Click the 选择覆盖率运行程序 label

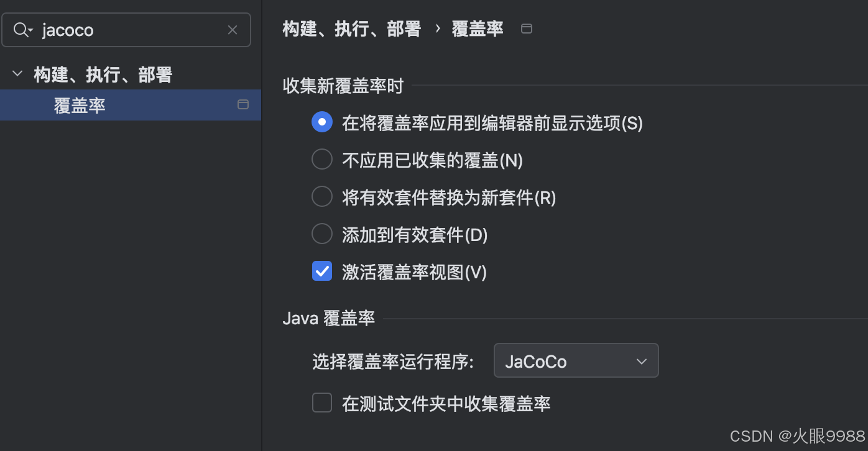tap(393, 362)
